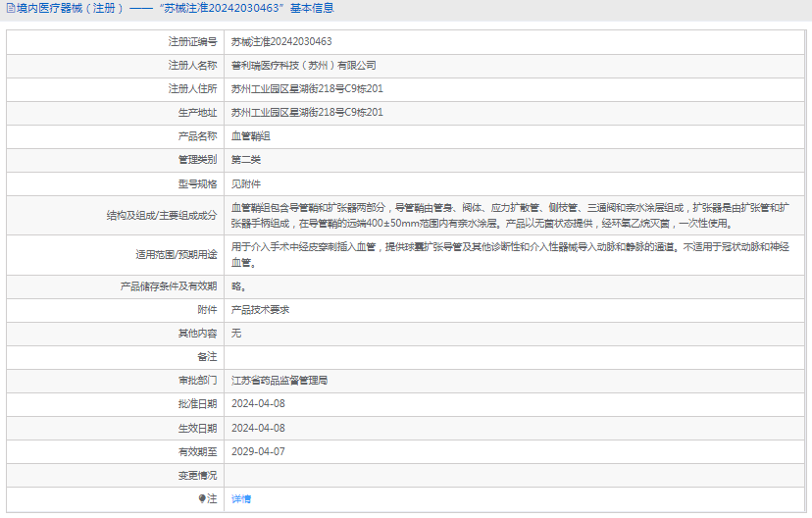Click the bullet icon next to 注
This screenshot has width=812, height=518.
pyautogui.click(x=202, y=498)
